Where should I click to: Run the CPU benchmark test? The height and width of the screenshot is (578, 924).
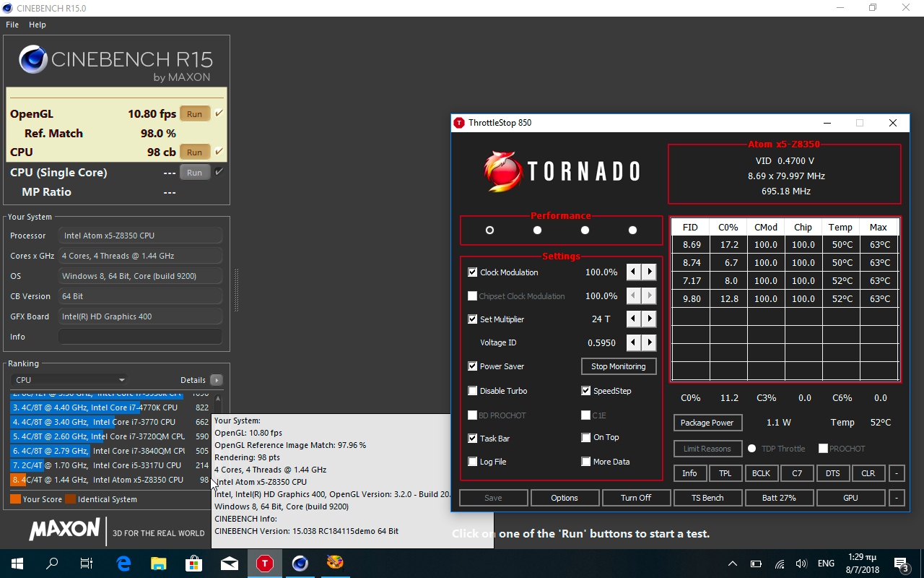tap(194, 152)
